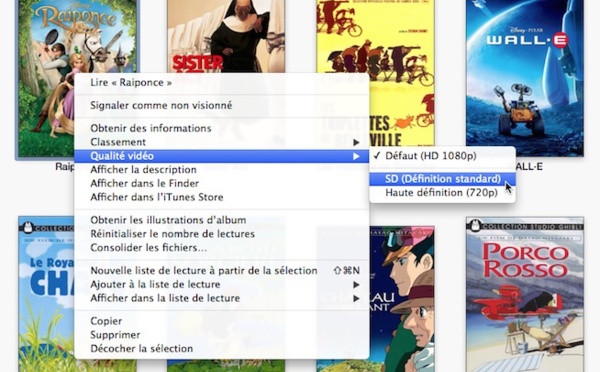
Task: Select the Porco Rosso movie poster
Action: click(x=525, y=294)
